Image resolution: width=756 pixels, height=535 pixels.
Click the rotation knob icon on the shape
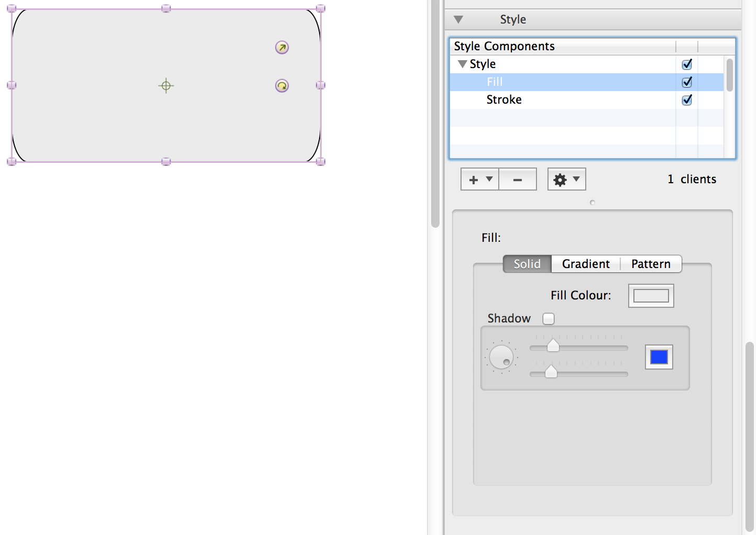pyautogui.click(x=282, y=86)
